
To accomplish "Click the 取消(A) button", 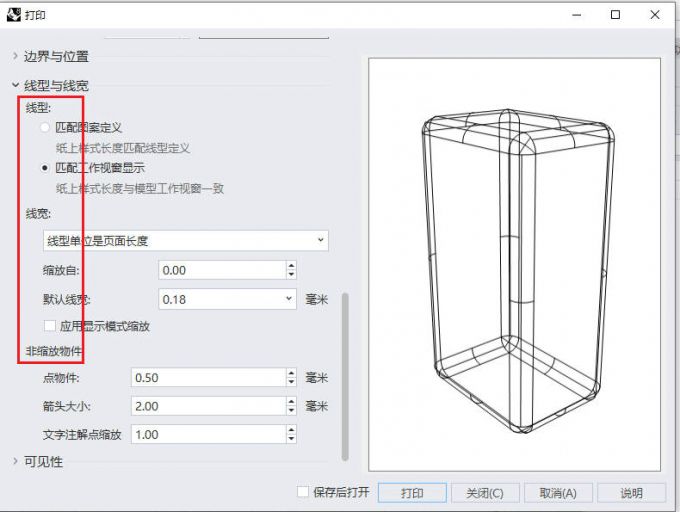I will click(558, 493).
